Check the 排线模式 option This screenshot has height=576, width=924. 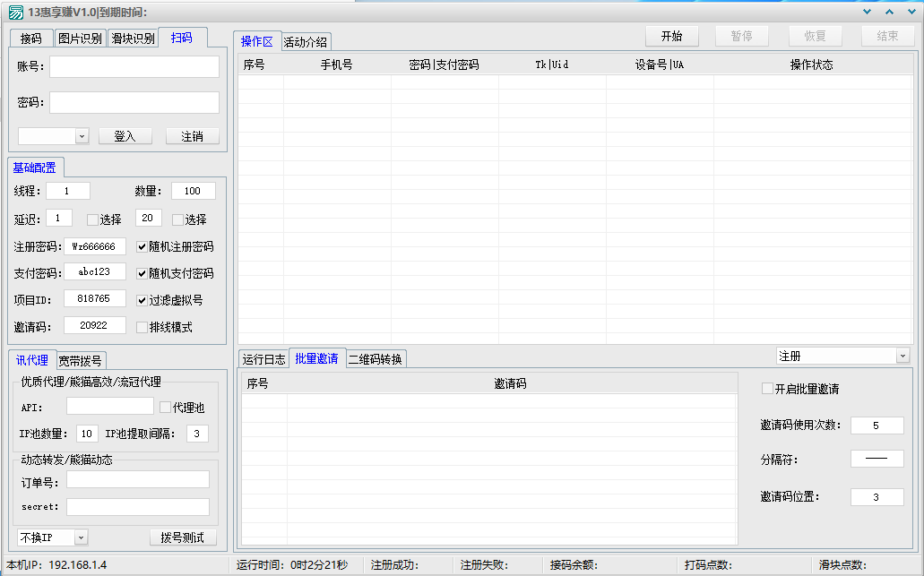coord(142,327)
